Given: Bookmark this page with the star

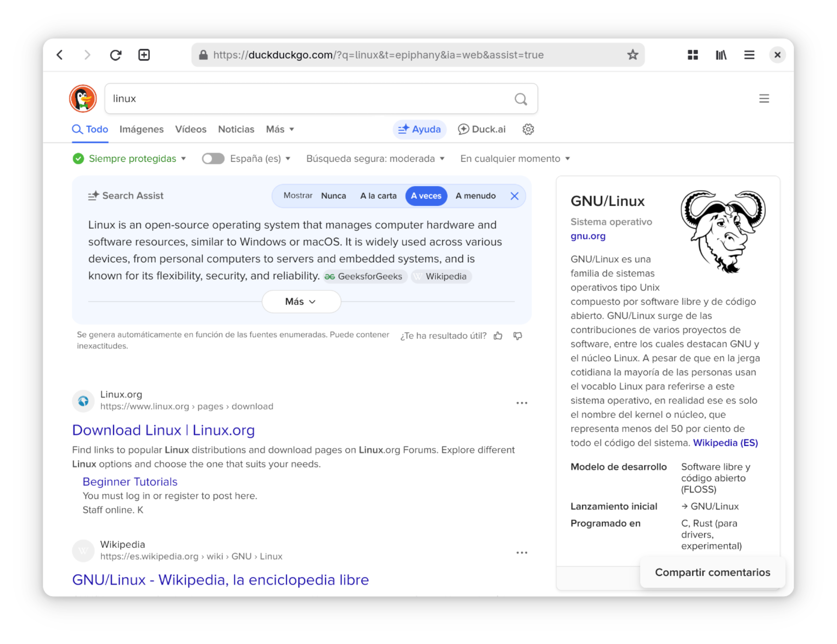Looking at the screenshot, I should coord(633,55).
